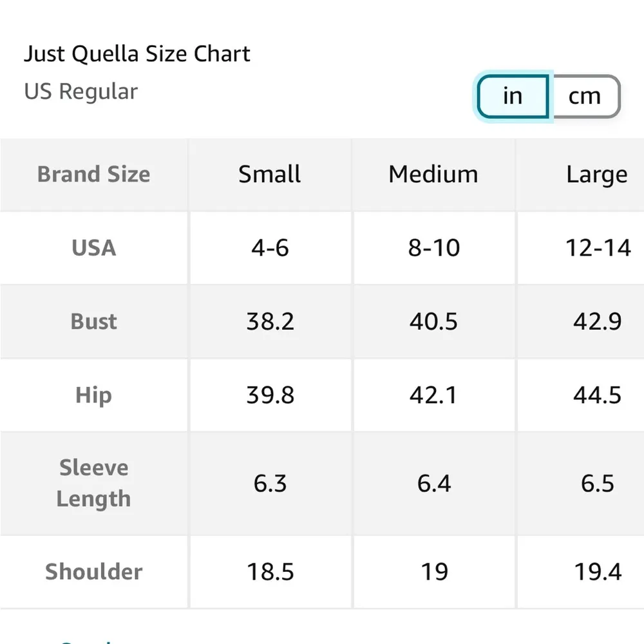Click the Sleeve Length row label
The width and height of the screenshot is (644, 644).
pos(94,483)
